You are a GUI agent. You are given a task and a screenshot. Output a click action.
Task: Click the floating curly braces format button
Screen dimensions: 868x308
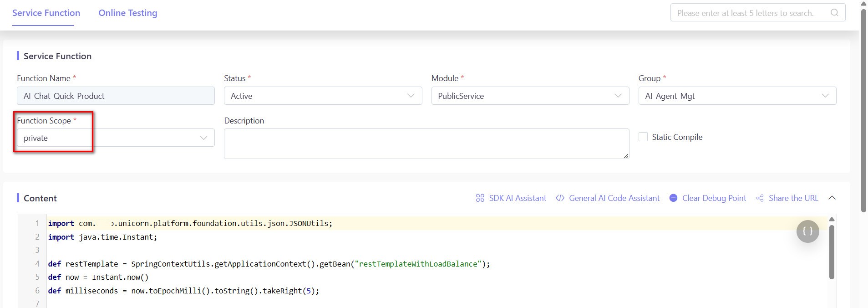(807, 231)
